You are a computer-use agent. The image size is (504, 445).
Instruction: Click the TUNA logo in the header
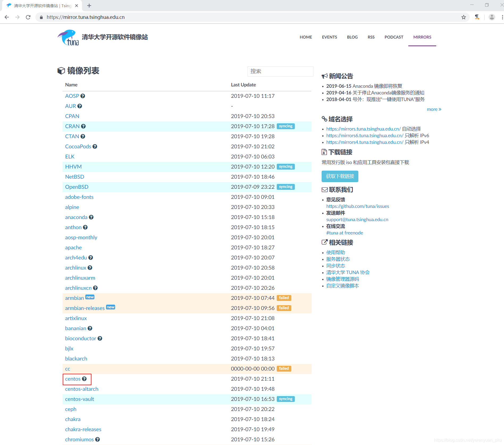click(x=68, y=37)
